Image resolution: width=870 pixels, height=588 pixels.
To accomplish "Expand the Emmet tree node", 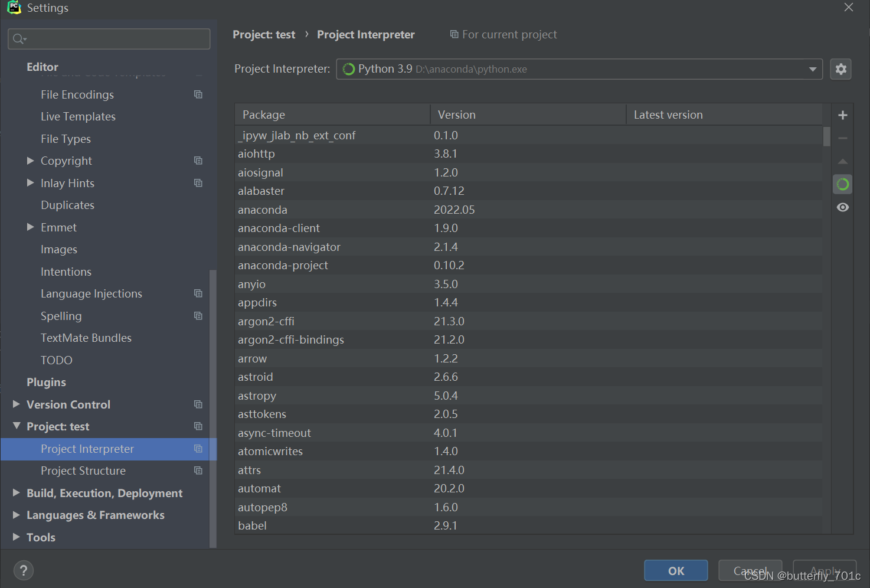I will 30,227.
